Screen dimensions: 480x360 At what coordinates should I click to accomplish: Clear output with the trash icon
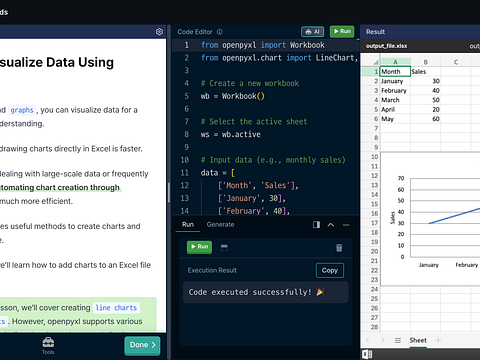(x=339, y=248)
